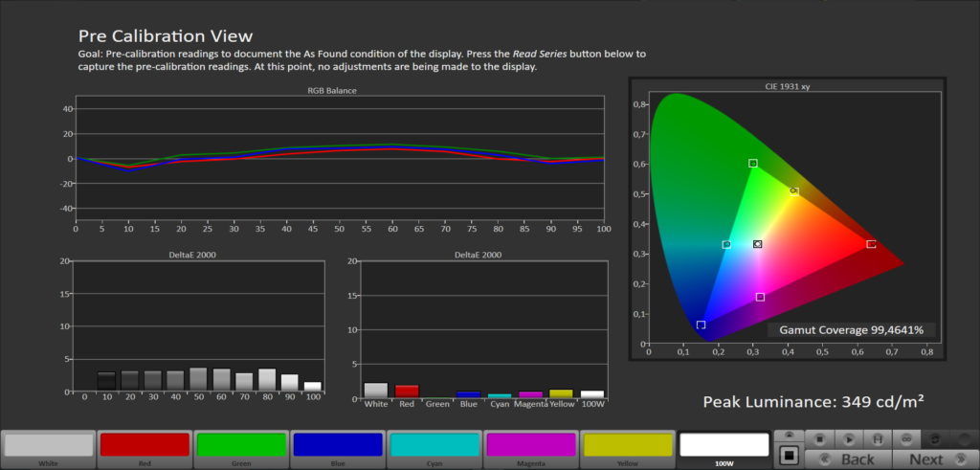Select the Green color patch
Screen dimensions: 980x470
(241, 449)
